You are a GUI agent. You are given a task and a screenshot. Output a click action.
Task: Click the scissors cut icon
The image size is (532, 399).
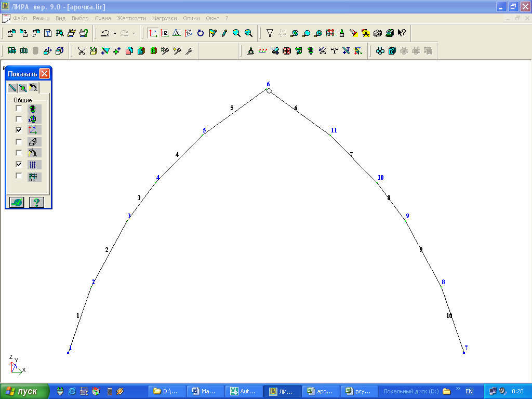[82, 51]
